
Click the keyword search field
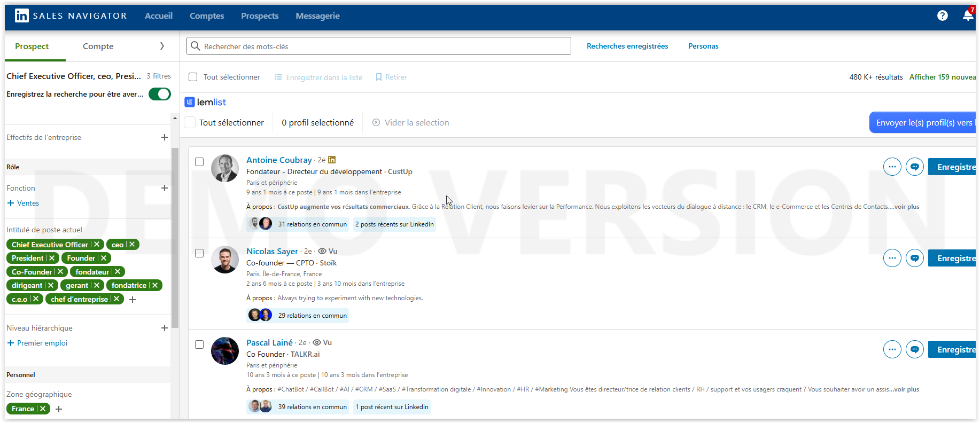378,46
